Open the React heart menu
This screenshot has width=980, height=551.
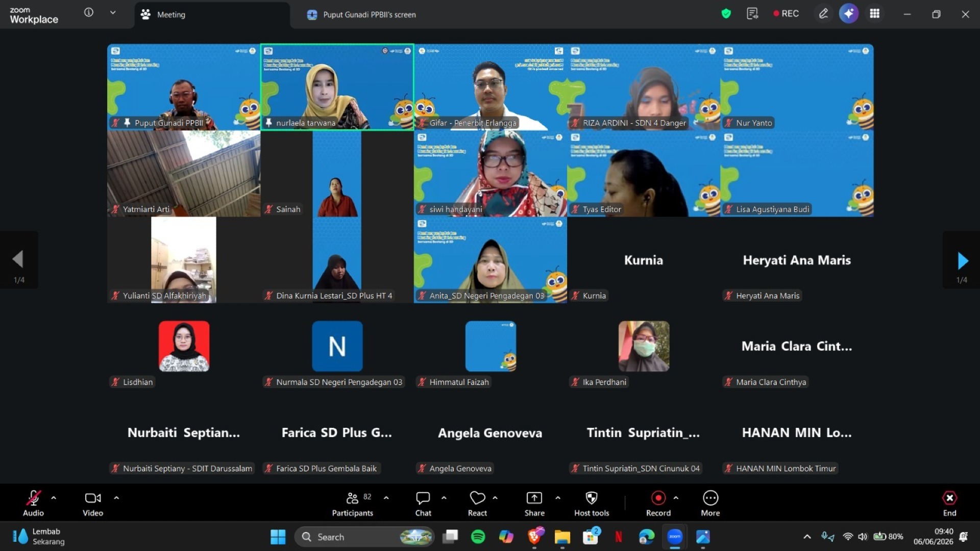tap(477, 503)
